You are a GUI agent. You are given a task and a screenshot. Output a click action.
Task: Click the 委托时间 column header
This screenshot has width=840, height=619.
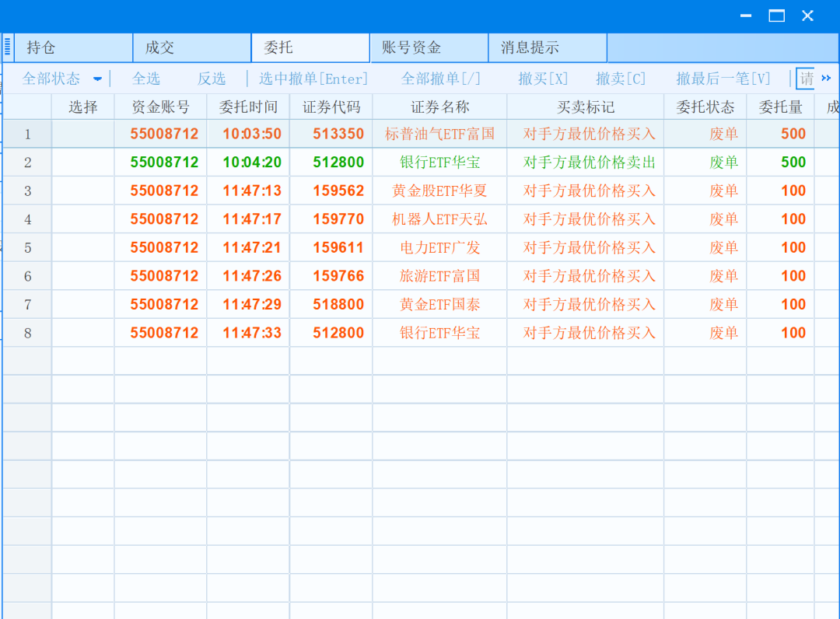pyautogui.click(x=246, y=106)
